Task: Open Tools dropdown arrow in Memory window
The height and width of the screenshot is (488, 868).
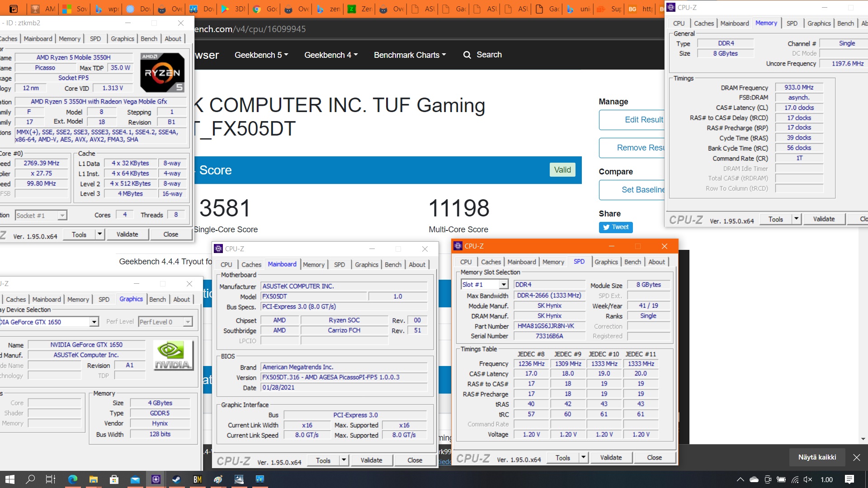Action: (797, 219)
